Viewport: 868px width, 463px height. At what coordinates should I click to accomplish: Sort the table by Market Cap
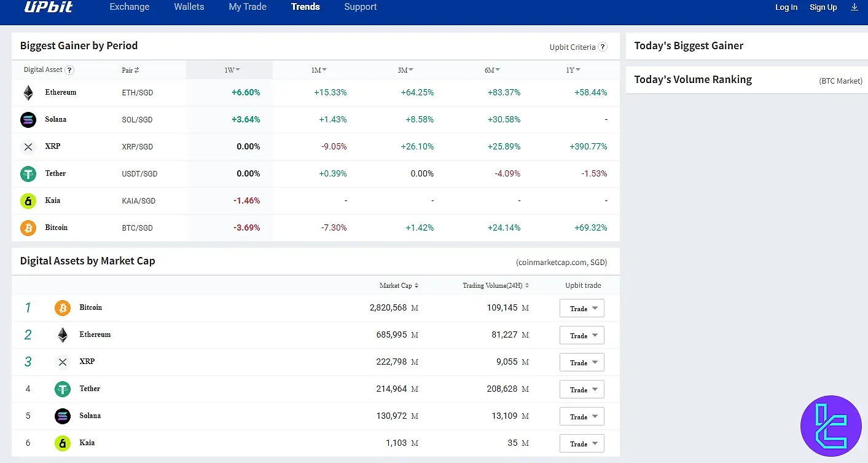pyautogui.click(x=399, y=285)
